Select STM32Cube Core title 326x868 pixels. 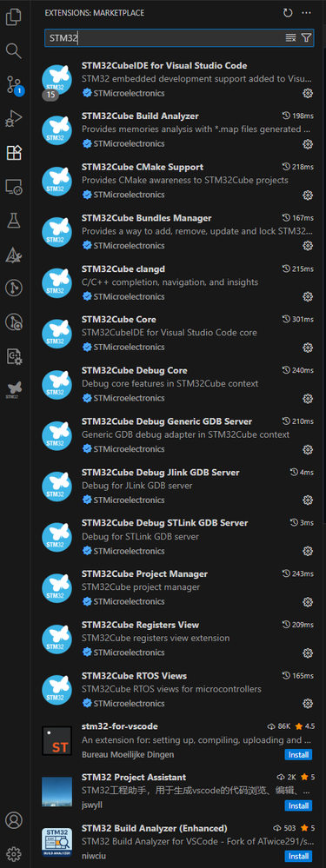[119, 320]
